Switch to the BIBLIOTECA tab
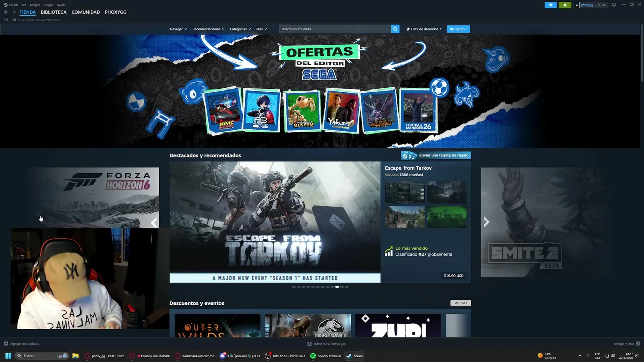Viewport: 644px width, 362px height. tap(54, 12)
